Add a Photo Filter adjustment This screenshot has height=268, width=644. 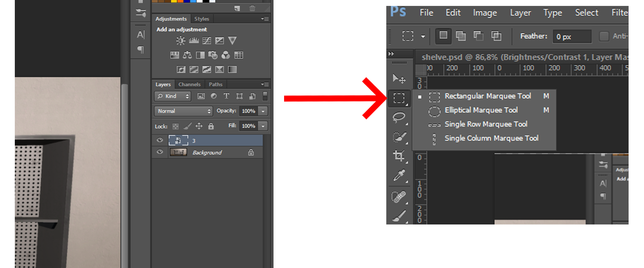click(213, 55)
